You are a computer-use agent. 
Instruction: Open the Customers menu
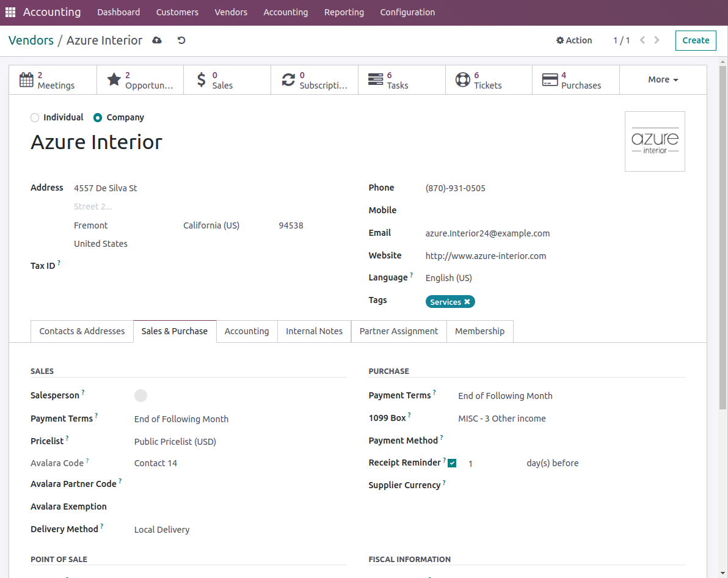click(x=177, y=12)
